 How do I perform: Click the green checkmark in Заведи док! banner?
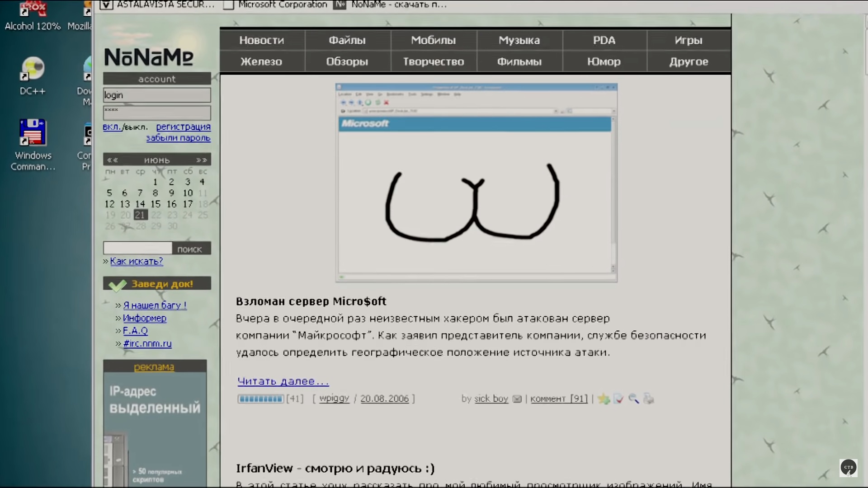coord(118,285)
